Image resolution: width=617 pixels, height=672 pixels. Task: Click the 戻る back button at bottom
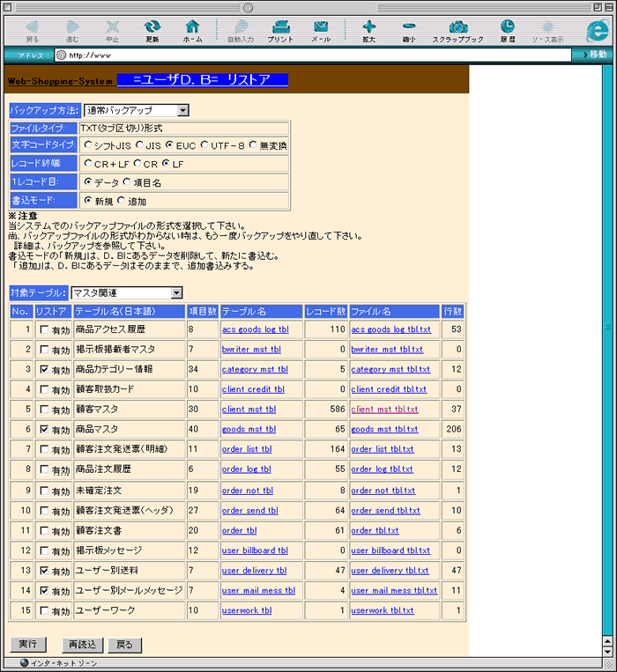tap(125, 645)
